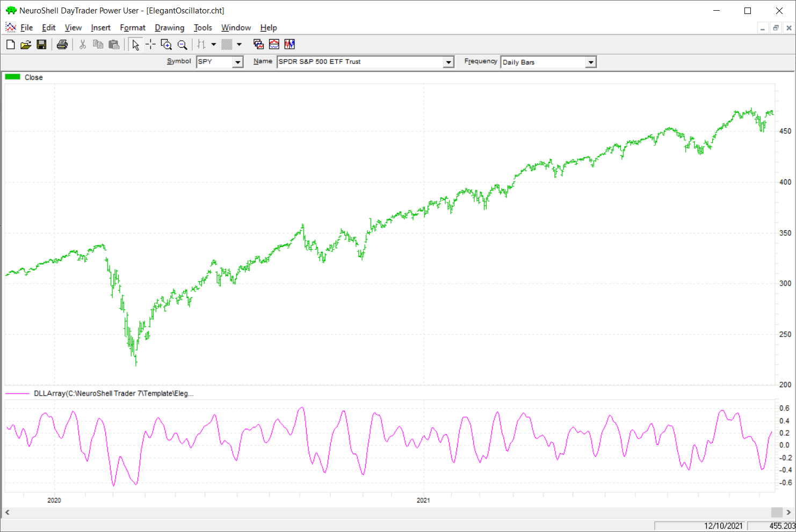
Task: Click the application chart icon left of File
Action: [x=11, y=27]
